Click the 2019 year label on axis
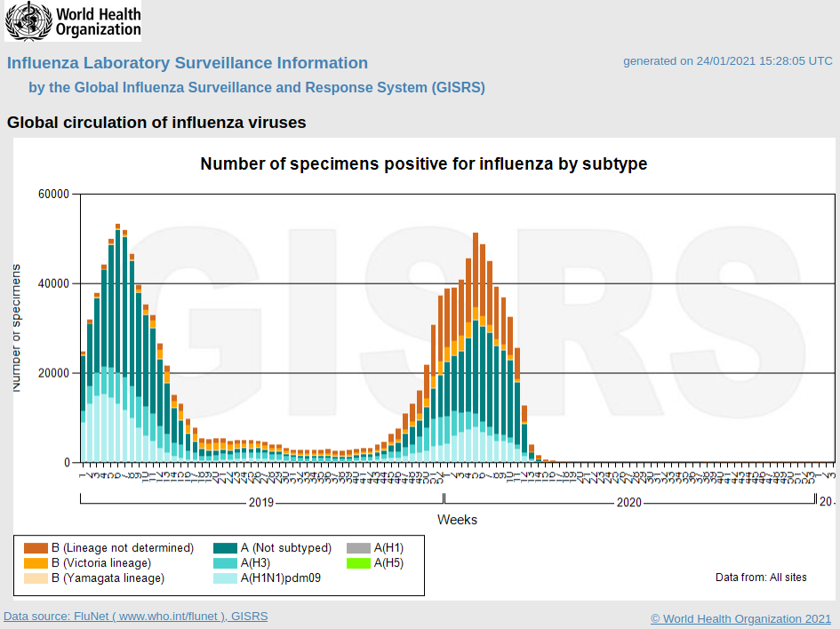Screen dimensions: 840x629 (x=261, y=503)
